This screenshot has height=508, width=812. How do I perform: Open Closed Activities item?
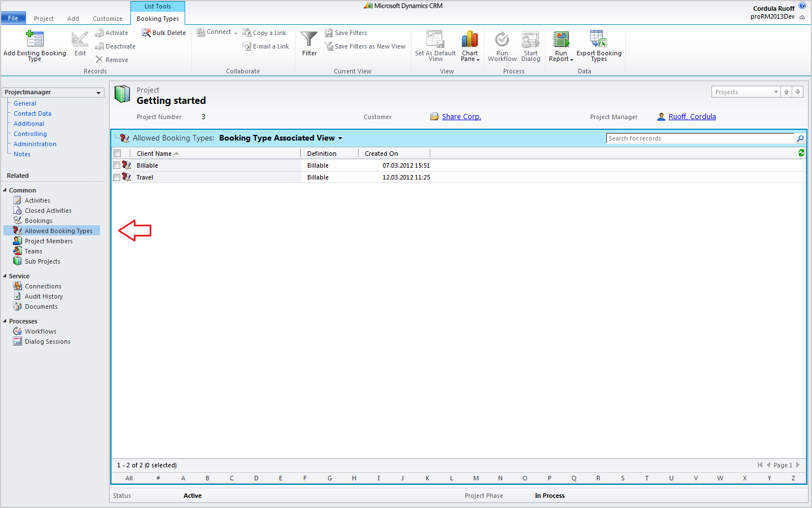pyautogui.click(x=48, y=211)
